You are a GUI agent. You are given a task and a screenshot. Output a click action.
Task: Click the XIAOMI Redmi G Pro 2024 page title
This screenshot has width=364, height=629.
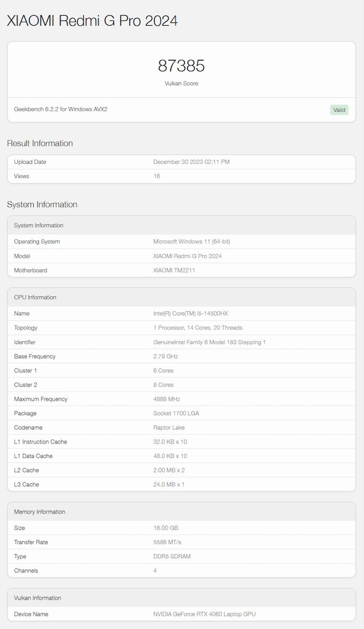(x=92, y=21)
